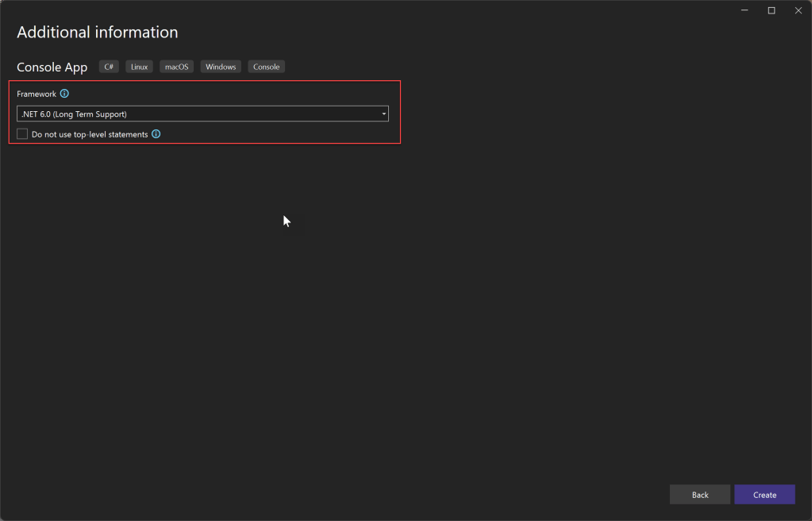The image size is (812, 521).
Task: Click the Additional information heading
Action: click(97, 33)
